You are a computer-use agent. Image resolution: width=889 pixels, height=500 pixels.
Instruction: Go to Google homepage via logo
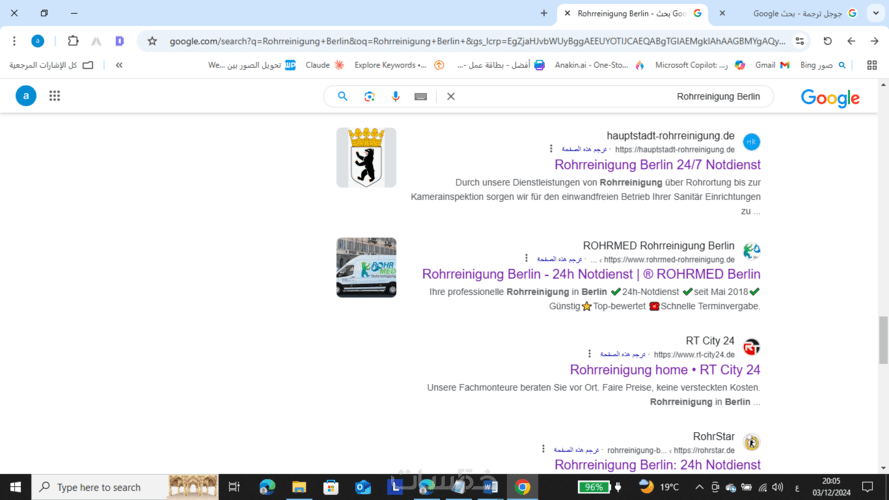coord(830,98)
